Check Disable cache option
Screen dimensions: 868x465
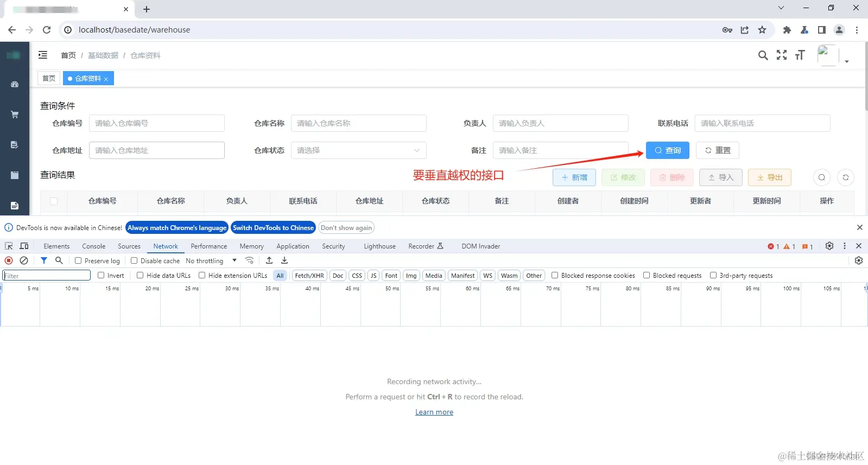pos(134,260)
